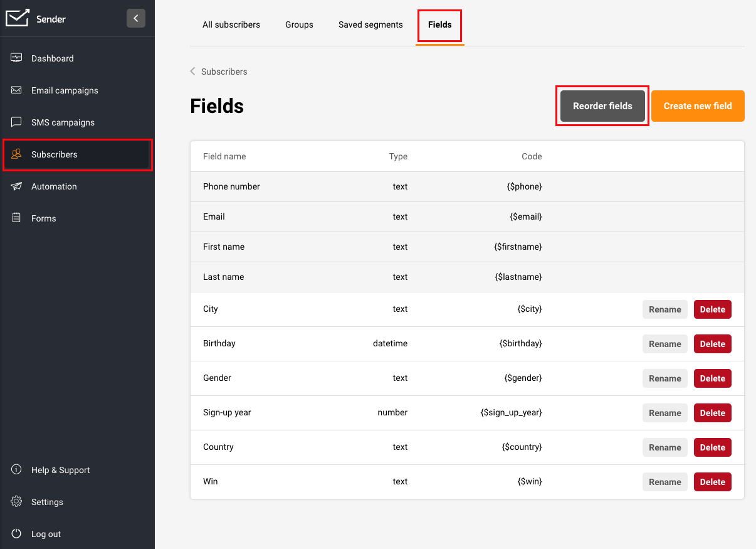Click the Email campaigns envelope icon

click(x=17, y=90)
